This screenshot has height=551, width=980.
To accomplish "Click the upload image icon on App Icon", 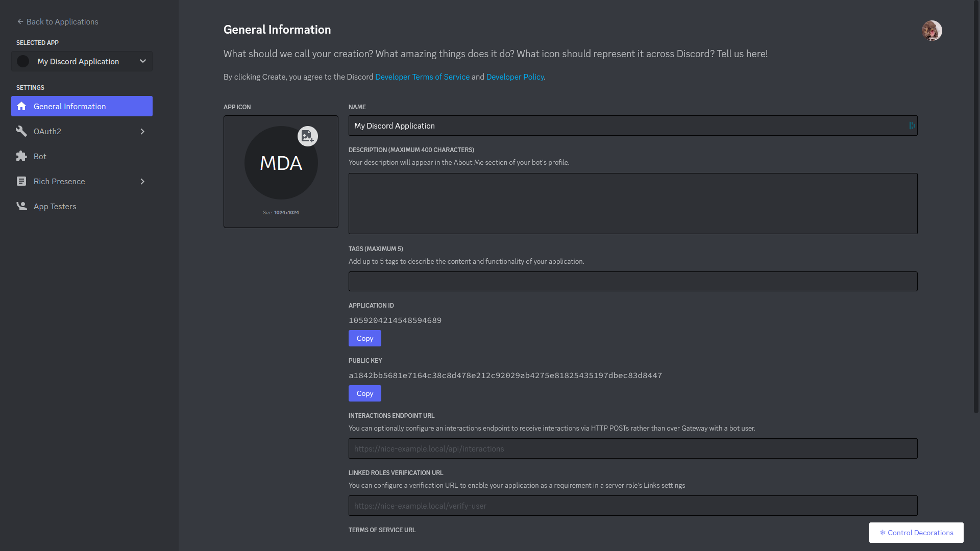I will coord(307,136).
